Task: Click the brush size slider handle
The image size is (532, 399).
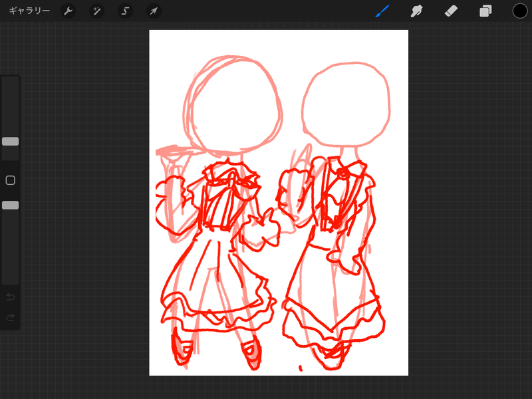Action: coord(10,142)
